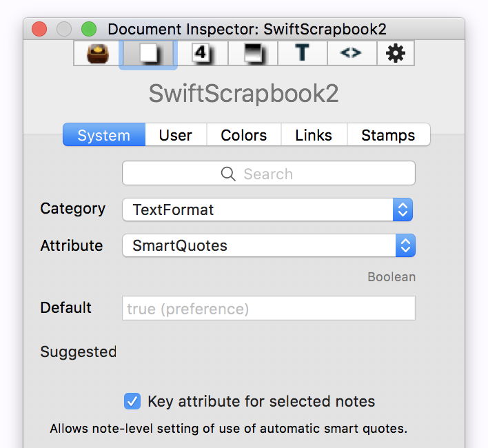488x448 pixels.
Task: Open the Colors tab
Action: [244, 135]
